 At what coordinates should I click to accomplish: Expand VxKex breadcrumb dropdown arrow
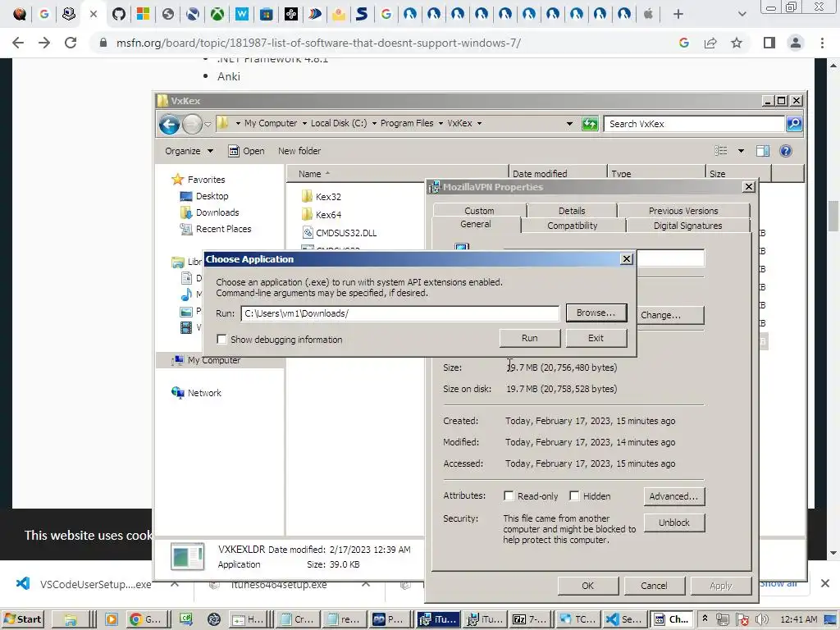479,123
